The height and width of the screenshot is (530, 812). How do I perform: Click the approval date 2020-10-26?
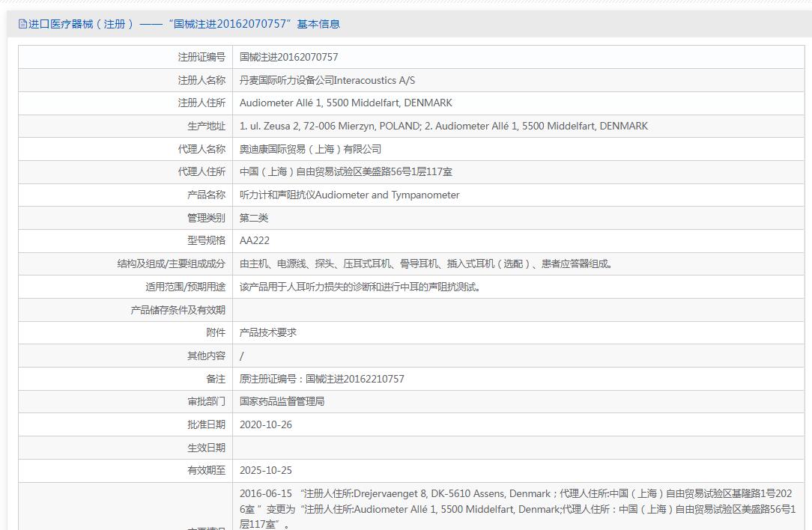click(x=266, y=424)
